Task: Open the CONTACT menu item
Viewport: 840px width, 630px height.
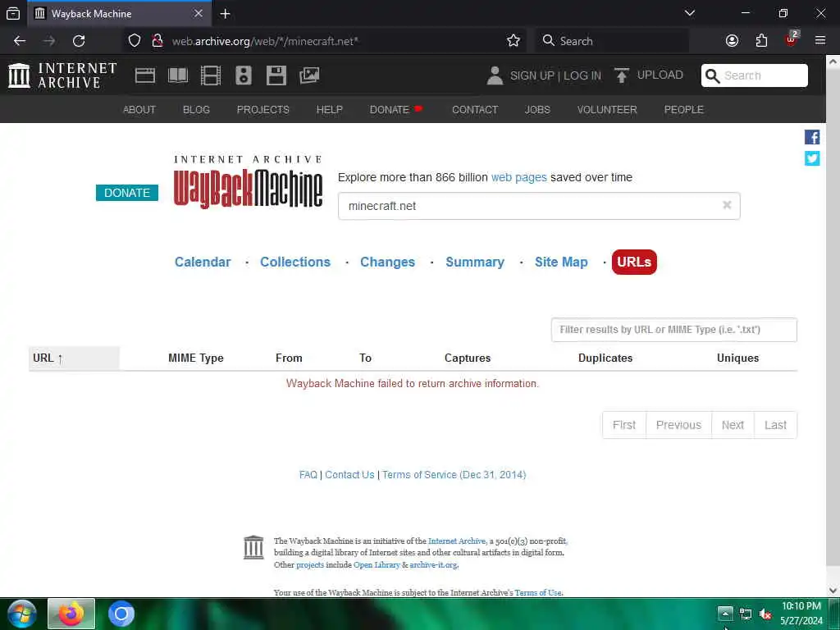Action: click(475, 109)
